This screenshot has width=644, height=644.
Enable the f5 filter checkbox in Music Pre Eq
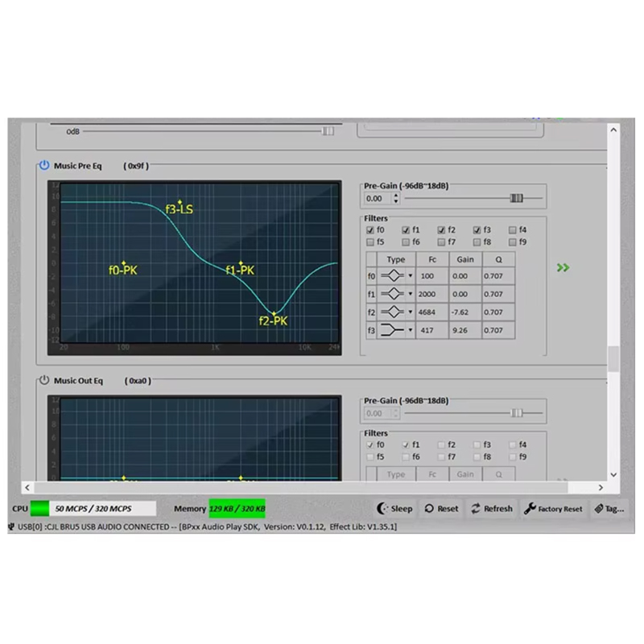pyautogui.click(x=370, y=242)
